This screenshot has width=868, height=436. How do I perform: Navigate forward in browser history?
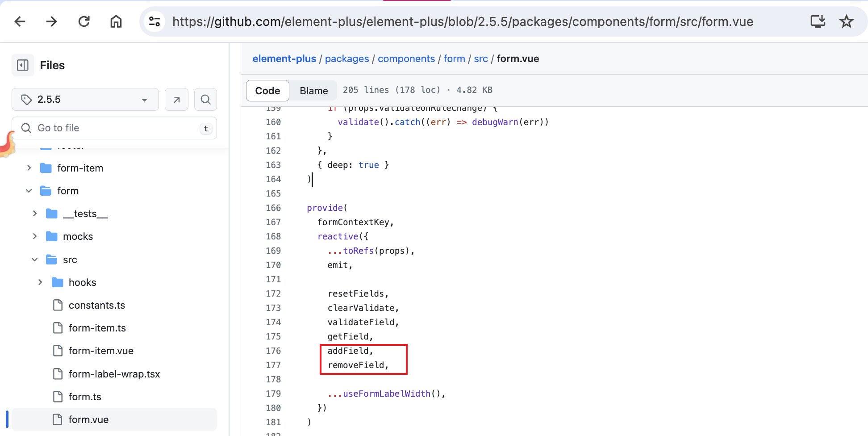51,21
